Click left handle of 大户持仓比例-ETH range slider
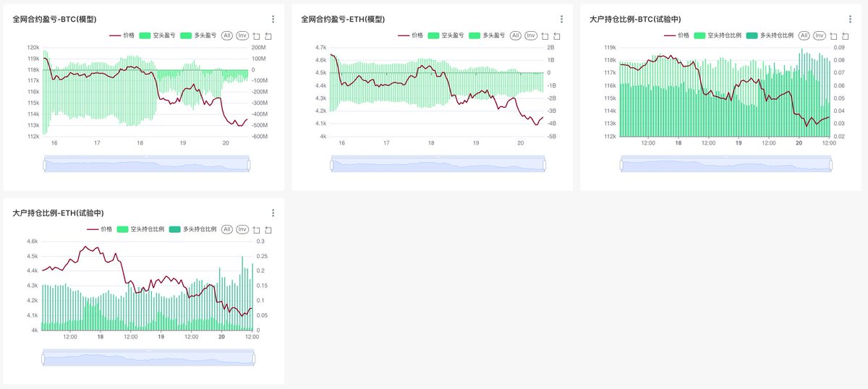The width and height of the screenshot is (868, 389). click(x=43, y=359)
